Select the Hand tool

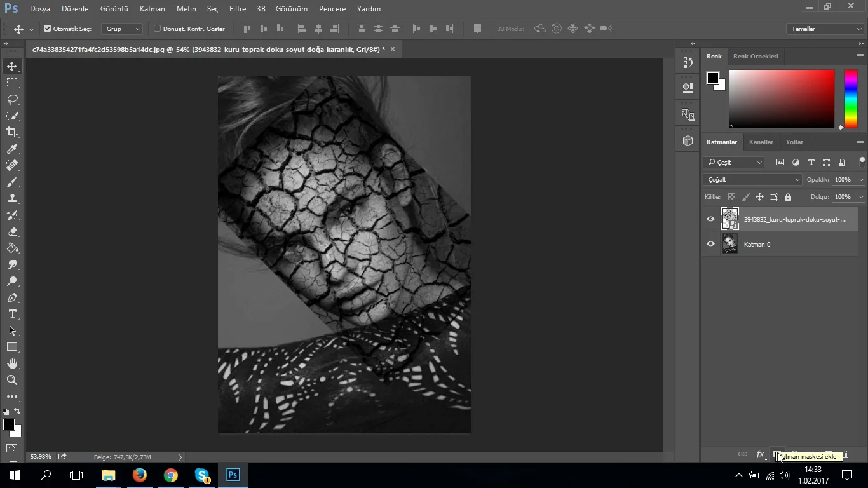[x=12, y=363]
